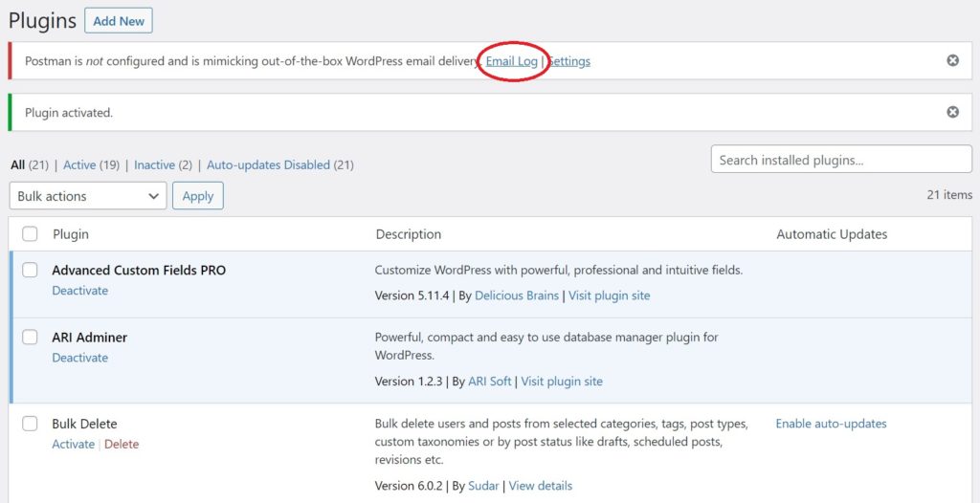980x503 pixels.
Task: Open the Email Log link
Action: click(x=512, y=61)
